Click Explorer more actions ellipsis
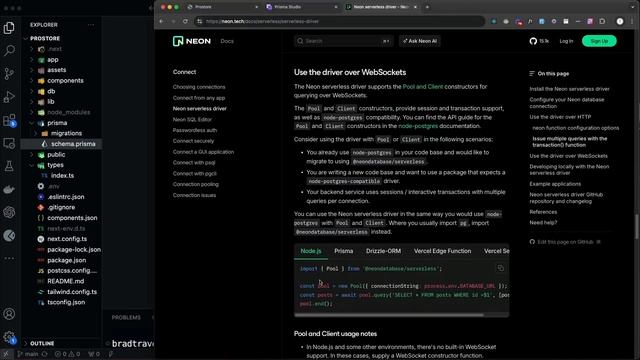 coord(91,25)
